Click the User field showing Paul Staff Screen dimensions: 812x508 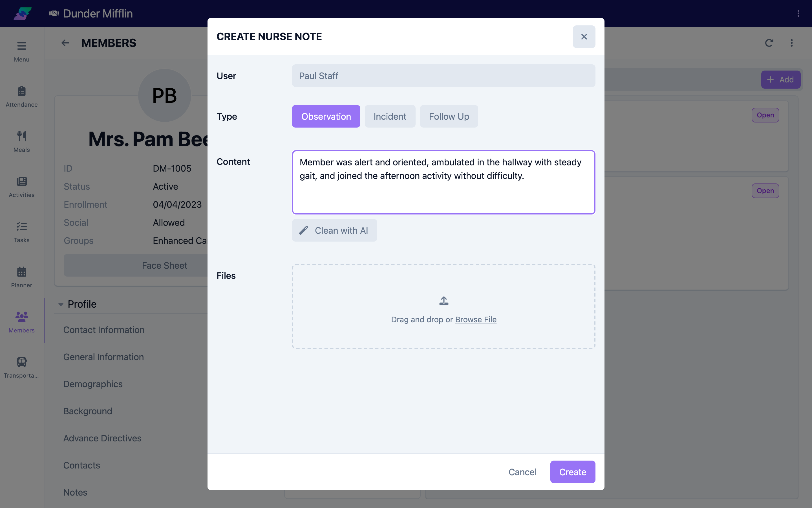[x=443, y=76]
